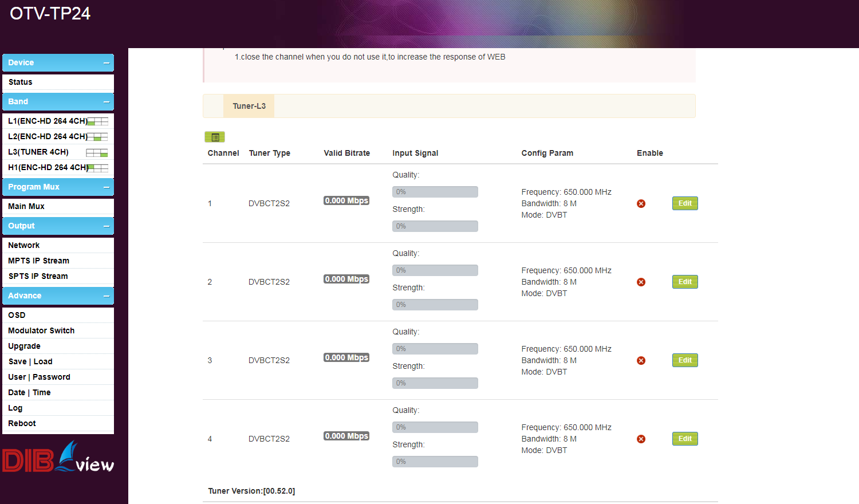Go to SPTS IP Stream page

click(x=38, y=277)
